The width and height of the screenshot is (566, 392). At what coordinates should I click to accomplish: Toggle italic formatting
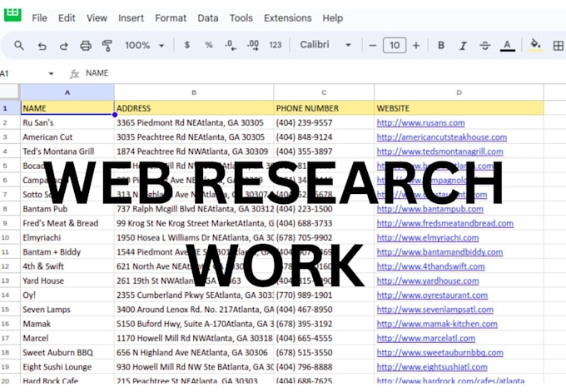463,46
